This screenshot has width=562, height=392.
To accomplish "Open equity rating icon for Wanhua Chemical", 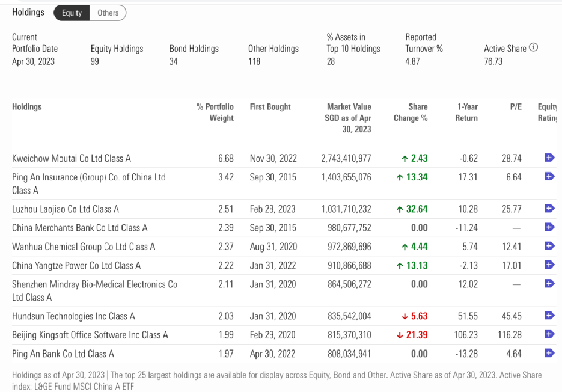I will [x=549, y=246].
